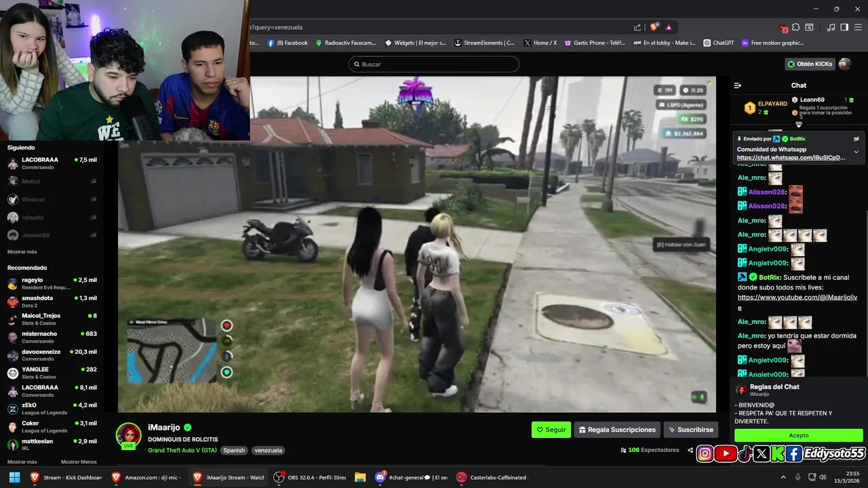This screenshot has width=868, height=488.
Task: Open the media playlist music note icon
Action: tap(831, 27)
